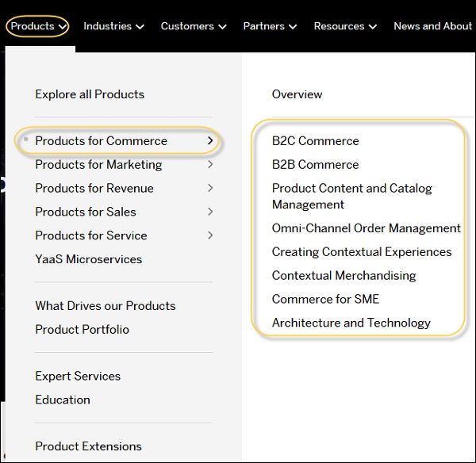Click chevron beside Products for Service

[x=210, y=235]
